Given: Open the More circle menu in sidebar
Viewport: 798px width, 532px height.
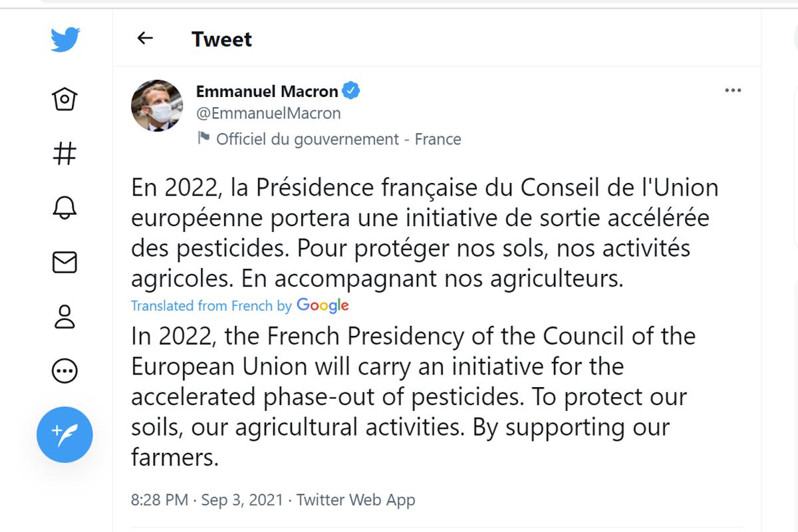Looking at the screenshot, I should (x=65, y=370).
